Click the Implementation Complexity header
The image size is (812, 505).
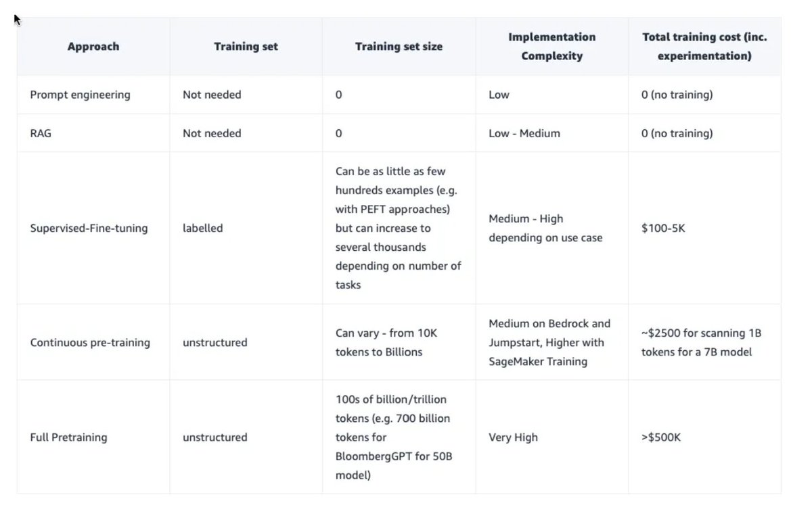(552, 47)
